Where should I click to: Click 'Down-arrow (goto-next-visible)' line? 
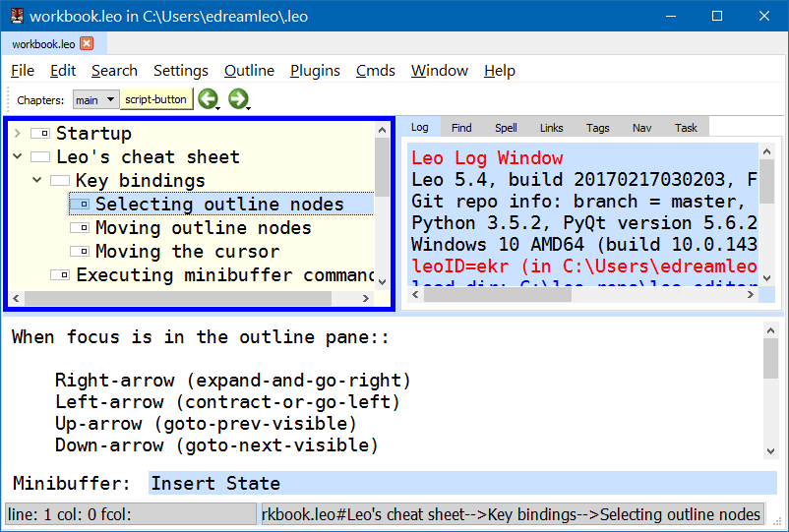216,445
